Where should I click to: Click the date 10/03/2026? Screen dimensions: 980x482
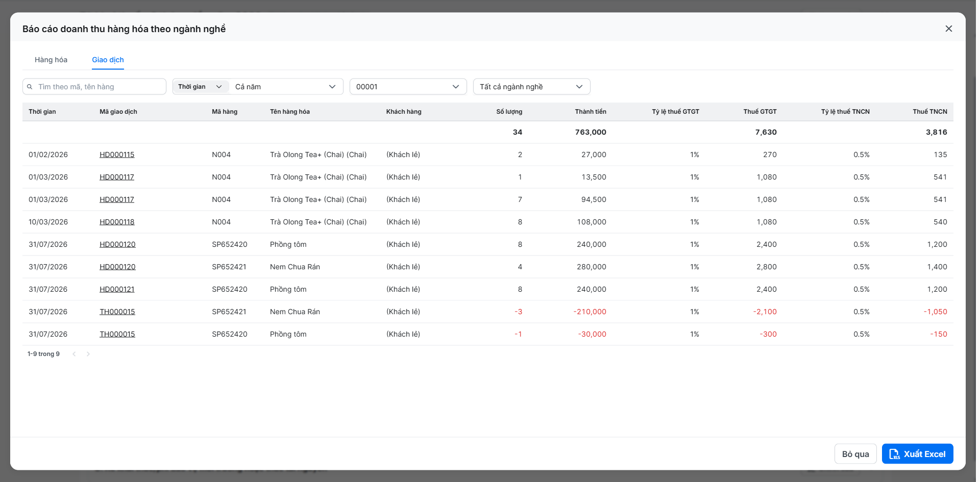coord(48,222)
